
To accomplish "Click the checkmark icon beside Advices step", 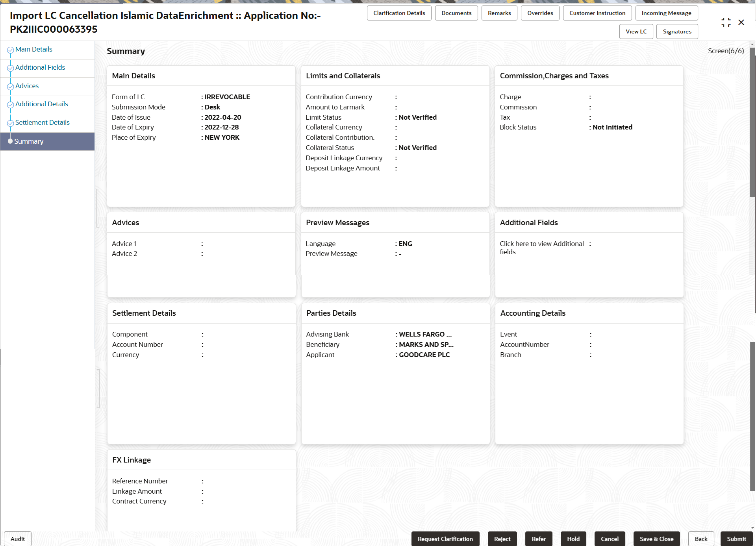I will point(10,85).
